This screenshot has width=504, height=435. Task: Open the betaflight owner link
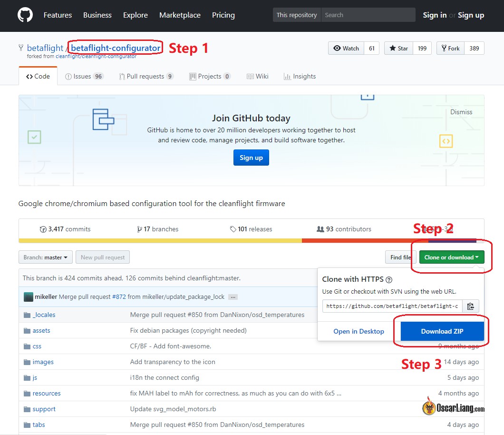[45, 48]
